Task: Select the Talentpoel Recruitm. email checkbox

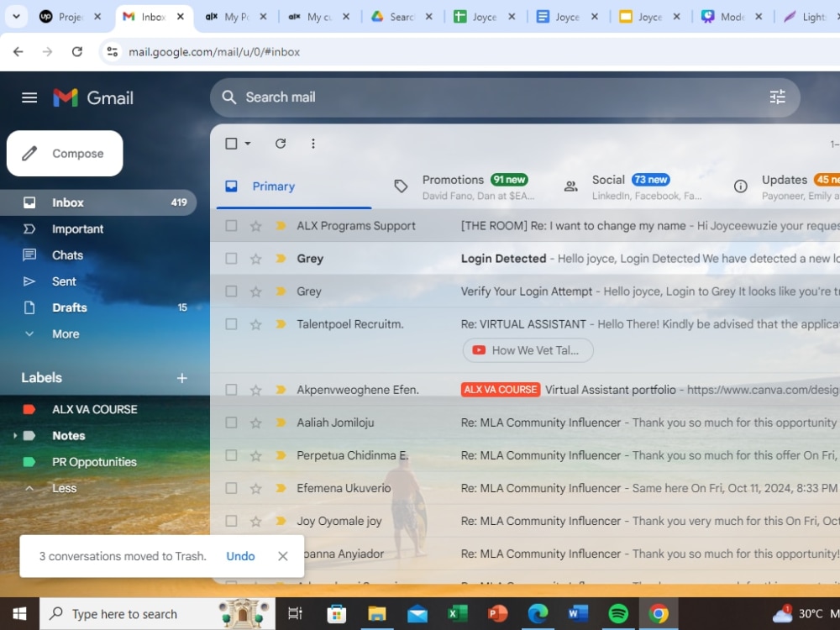Action: 231,324
